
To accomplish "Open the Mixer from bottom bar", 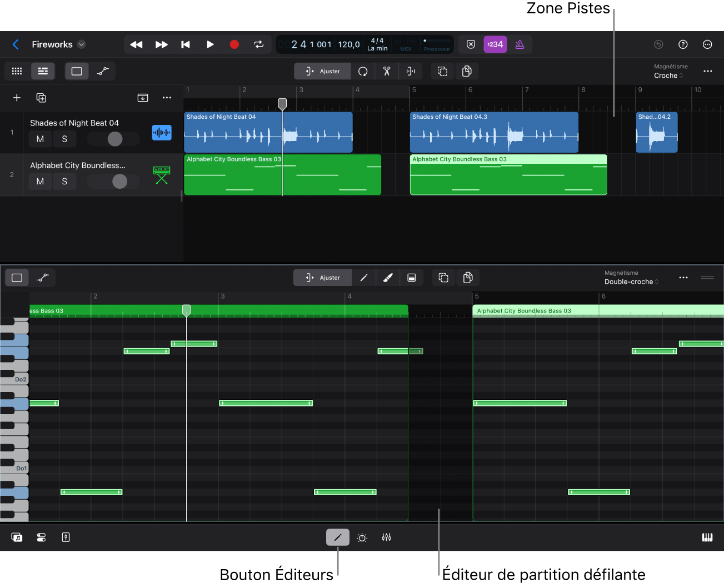I will point(387,537).
